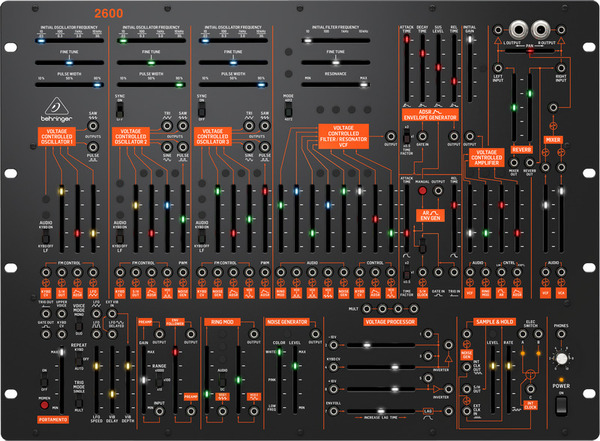Toggle the VCO 3 Sync switch
Screen dimensions: 600x441
click(202, 110)
